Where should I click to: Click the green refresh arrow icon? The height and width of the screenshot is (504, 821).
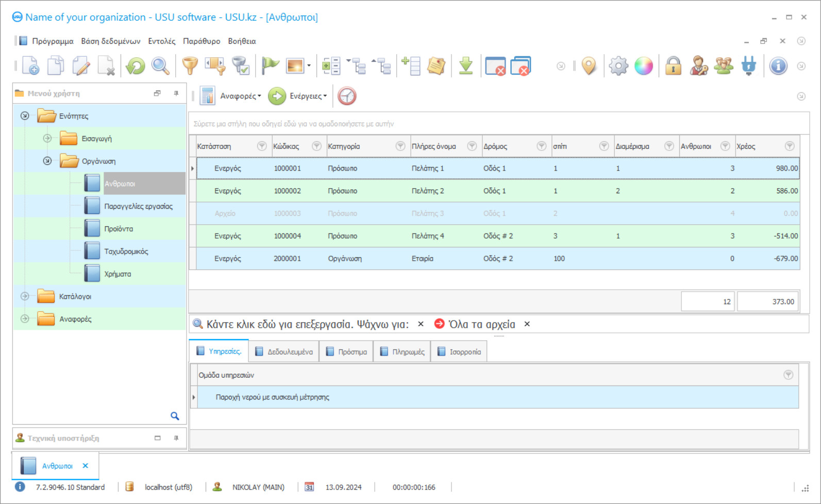click(136, 66)
